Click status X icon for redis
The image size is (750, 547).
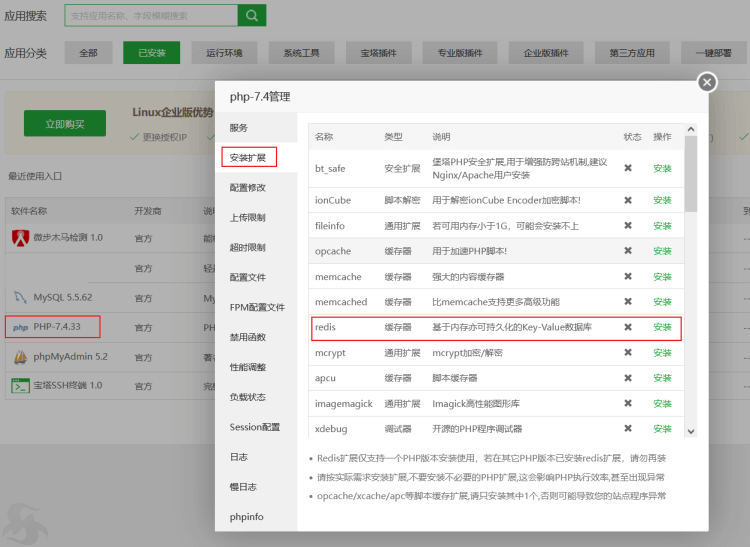628,327
